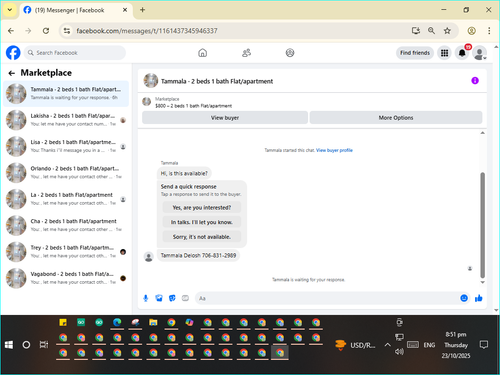The height and width of the screenshot is (375, 500).
Task: Send a thumbs-up like
Action: 479,298
